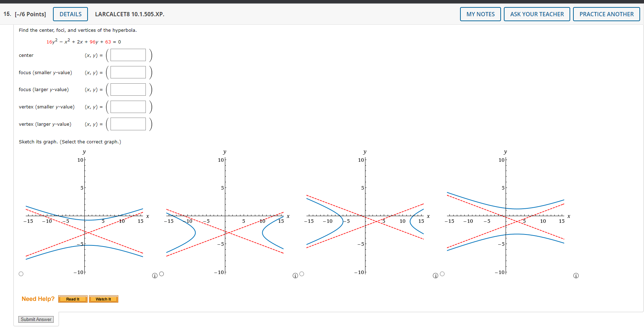644x327 pixels.
Task: Focus the vertex (larger y-value) input field
Action: pos(128,124)
